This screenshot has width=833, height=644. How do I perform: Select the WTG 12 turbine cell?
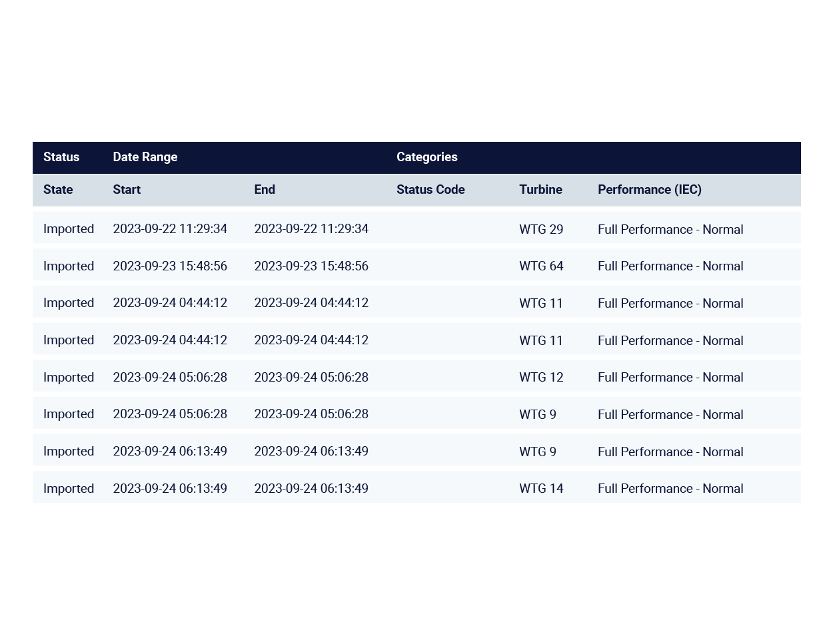tap(541, 378)
